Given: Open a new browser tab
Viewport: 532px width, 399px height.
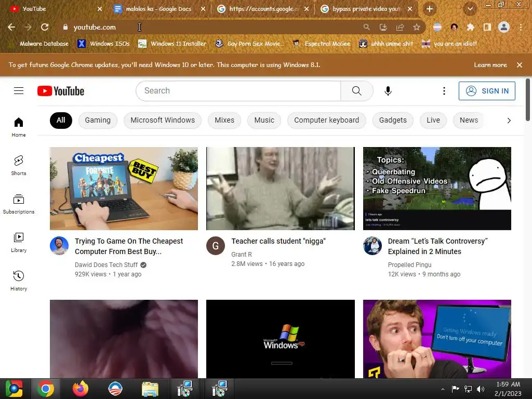Looking at the screenshot, I should coord(430,9).
